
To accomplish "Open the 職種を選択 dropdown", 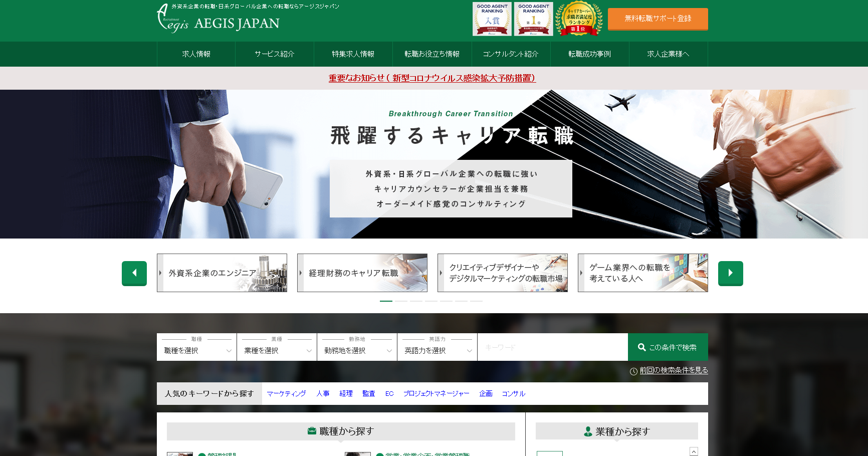I will tap(196, 350).
